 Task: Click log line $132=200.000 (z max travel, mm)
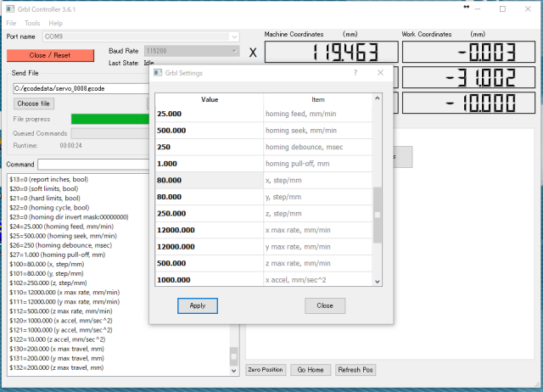(x=57, y=367)
